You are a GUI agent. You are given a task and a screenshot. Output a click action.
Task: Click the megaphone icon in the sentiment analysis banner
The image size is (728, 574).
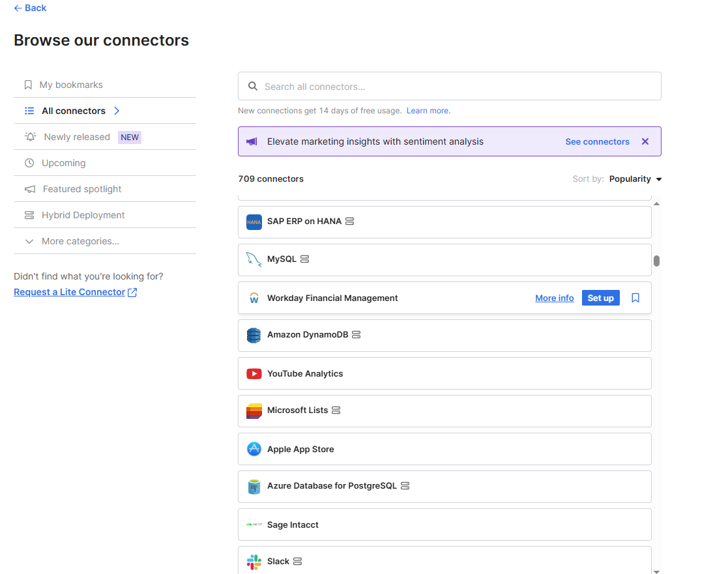coord(252,141)
